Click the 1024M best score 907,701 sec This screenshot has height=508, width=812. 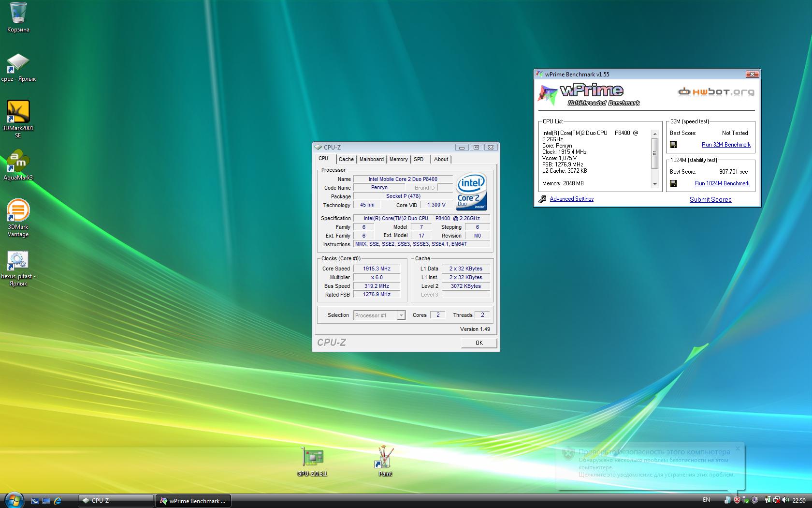tap(733, 172)
